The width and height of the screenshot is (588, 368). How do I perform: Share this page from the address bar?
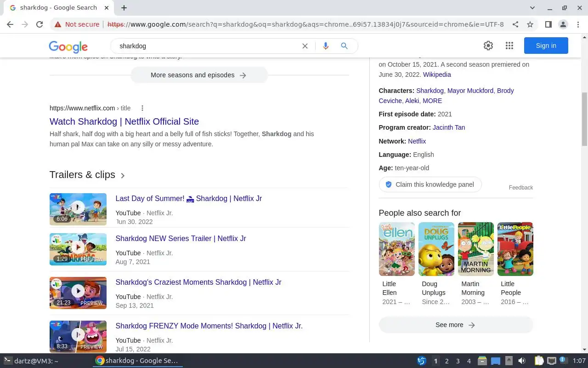(515, 24)
